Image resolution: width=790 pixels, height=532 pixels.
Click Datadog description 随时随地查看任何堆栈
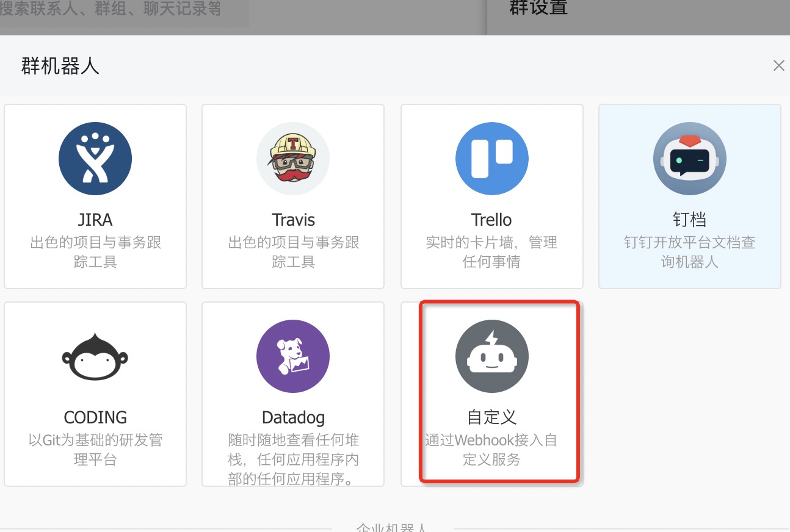pos(293,459)
